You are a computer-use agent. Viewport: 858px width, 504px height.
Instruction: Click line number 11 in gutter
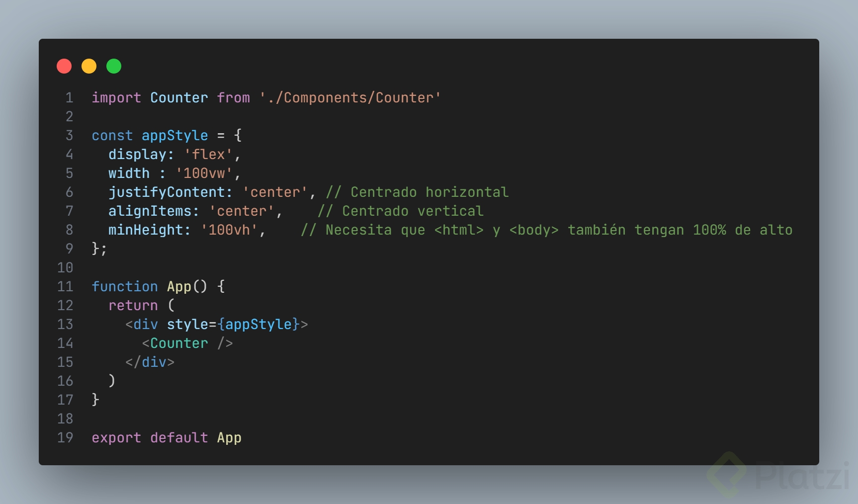click(x=65, y=287)
